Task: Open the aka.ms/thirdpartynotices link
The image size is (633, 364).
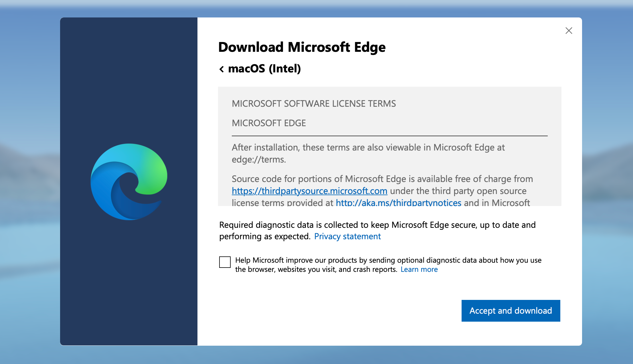Action: (398, 203)
